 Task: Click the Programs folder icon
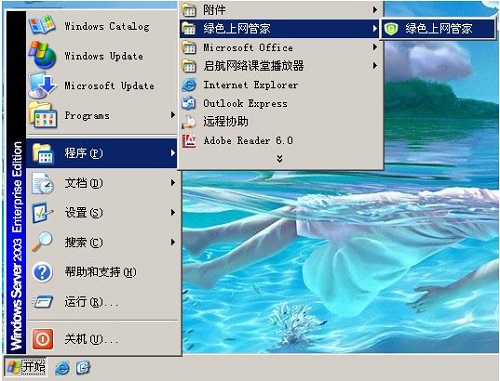pyautogui.click(x=43, y=115)
